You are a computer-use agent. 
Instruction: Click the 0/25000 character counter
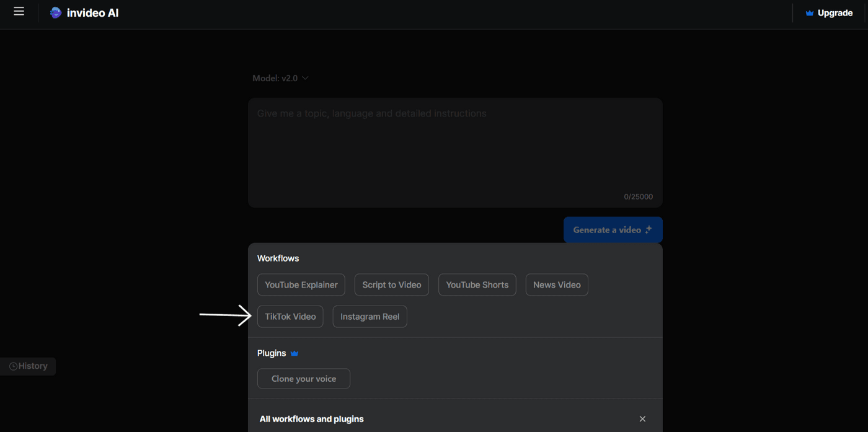(x=638, y=196)
